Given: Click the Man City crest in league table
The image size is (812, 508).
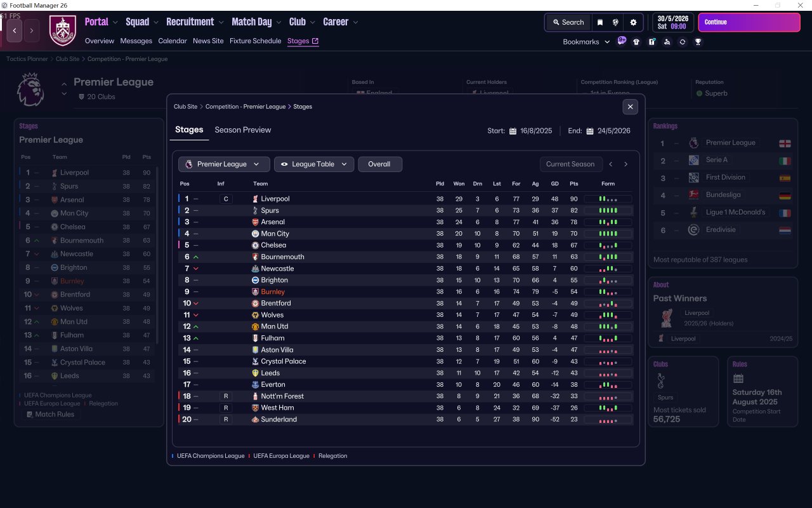Looking at the screenshot, I should pos(255,234).
